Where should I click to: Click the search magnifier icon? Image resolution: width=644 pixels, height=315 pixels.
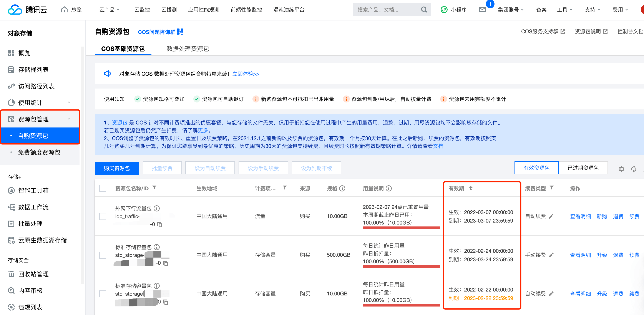424,10
